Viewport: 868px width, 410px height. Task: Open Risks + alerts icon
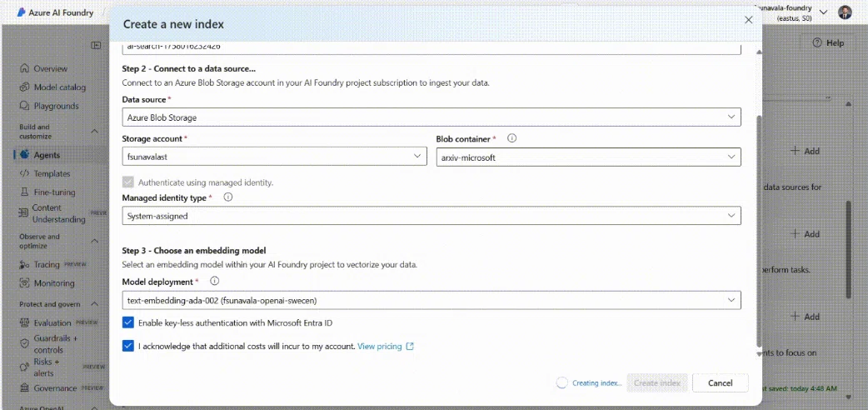[24, 367]
